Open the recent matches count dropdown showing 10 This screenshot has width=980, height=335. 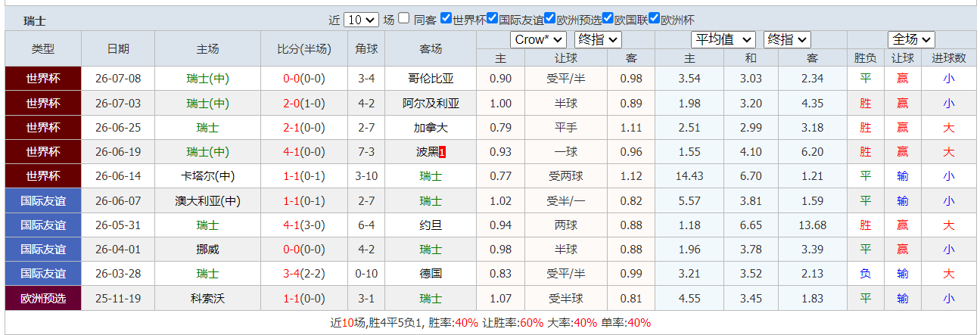click(361, 20)
